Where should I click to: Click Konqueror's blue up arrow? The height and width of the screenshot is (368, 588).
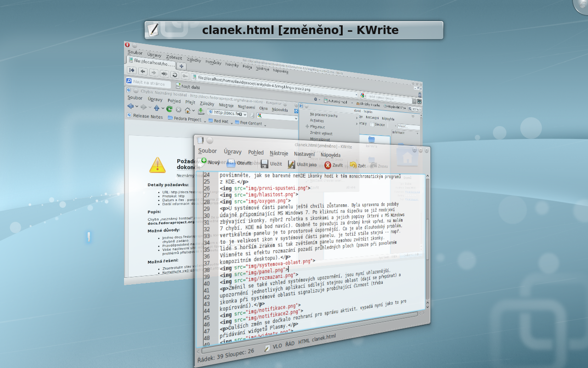pyautogui.click(x=156, y=108)
